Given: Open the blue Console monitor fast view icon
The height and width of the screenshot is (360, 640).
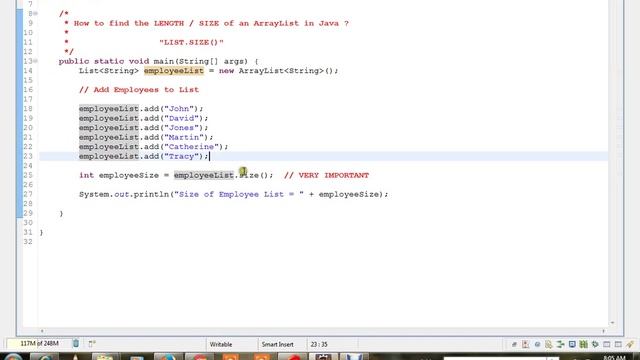Looking at the screenshot, I should (572, 344).
